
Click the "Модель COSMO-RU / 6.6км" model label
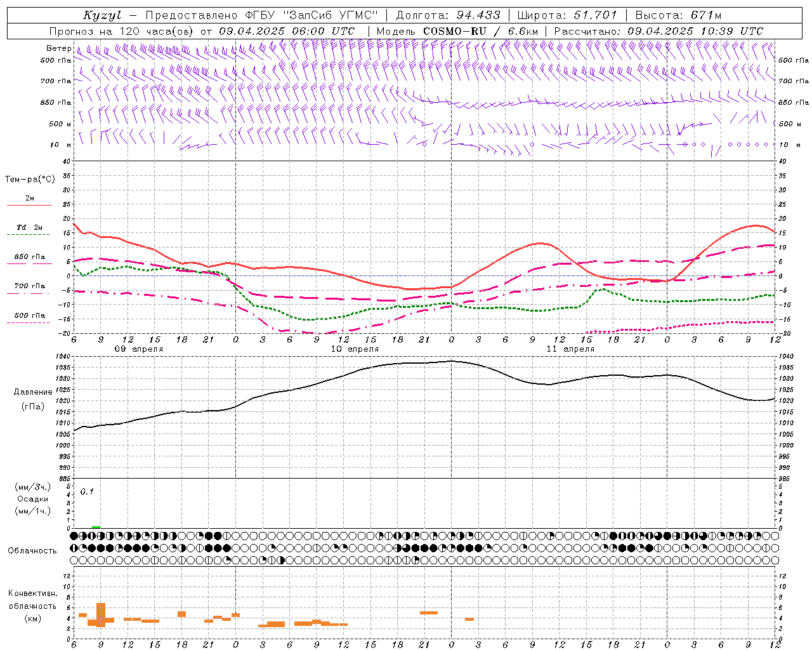click(457, 31)
